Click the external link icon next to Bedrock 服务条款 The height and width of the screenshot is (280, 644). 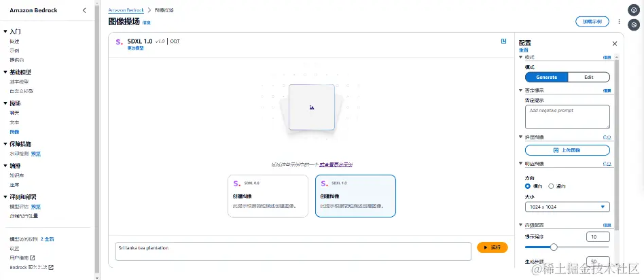tap(51, 267)
